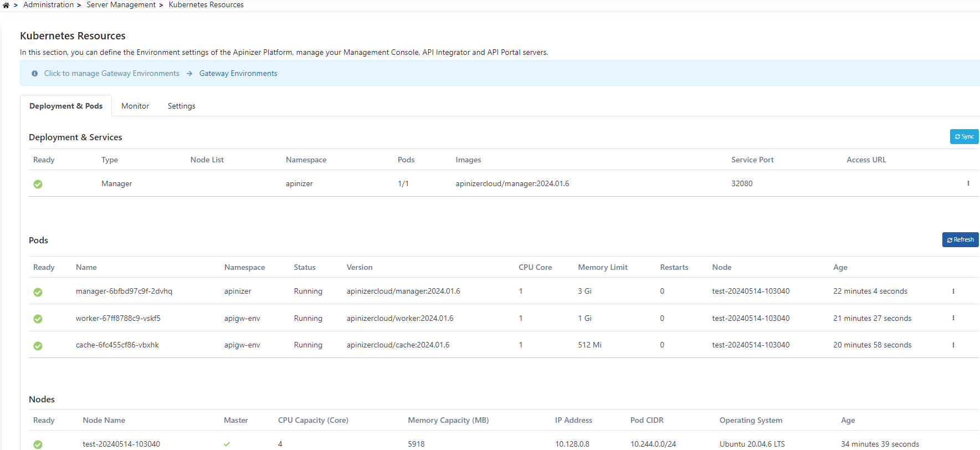
Task: Select the Deployment & Pods tab
Action: 66,106
